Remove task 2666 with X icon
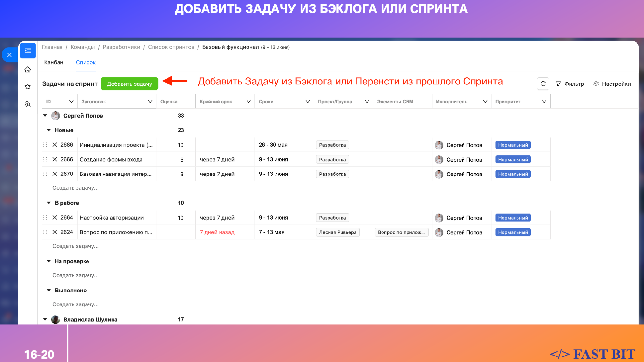 [x=55, y=159]
